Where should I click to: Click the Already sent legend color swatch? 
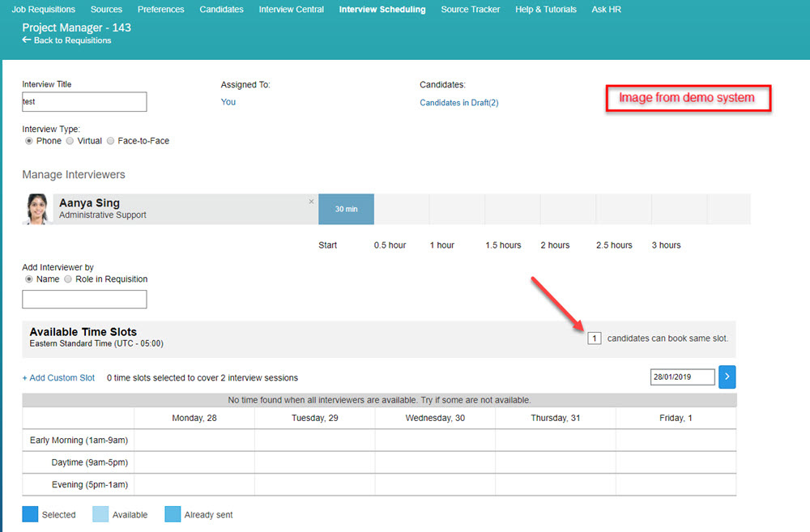pos(173,514)
